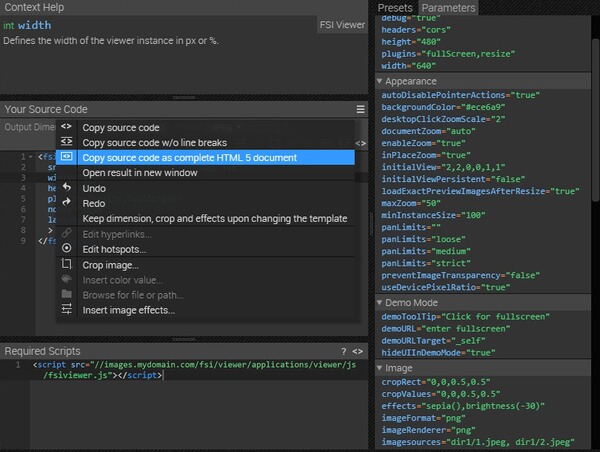Toggle Keep dimension, crop and effects option

coord(214,218)
